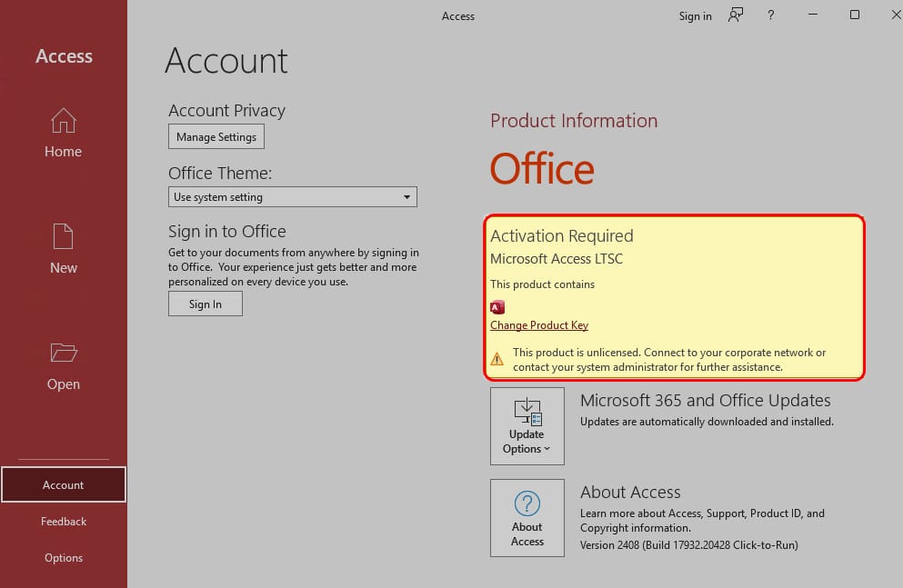Click the About Access heading text

(x=630, y=492)
